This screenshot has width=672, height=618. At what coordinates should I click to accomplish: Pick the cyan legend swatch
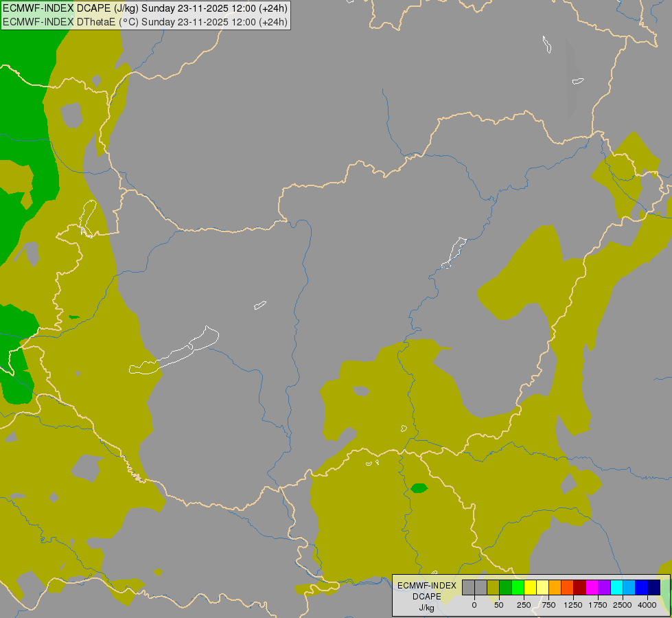coord(616,587)
